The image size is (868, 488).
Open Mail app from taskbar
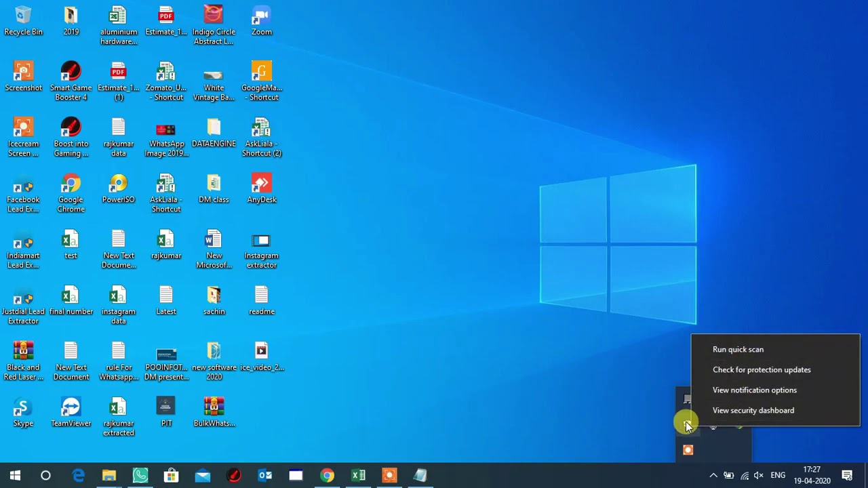tap(203, 475)
